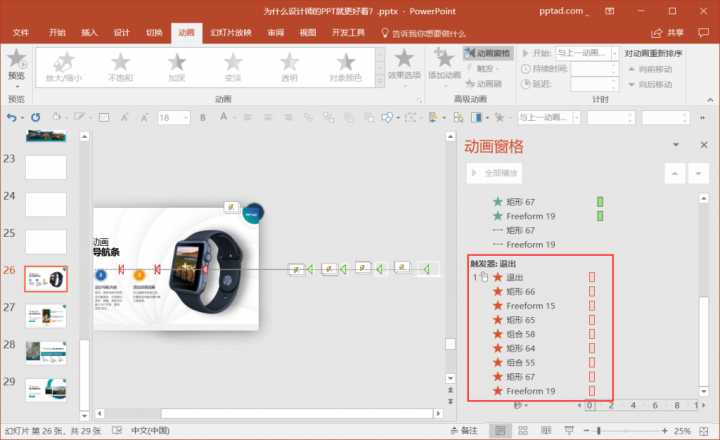Toggle the 动画窗格 animation pane button
This screenshot has width=720, height=440.
pos(488,53)
